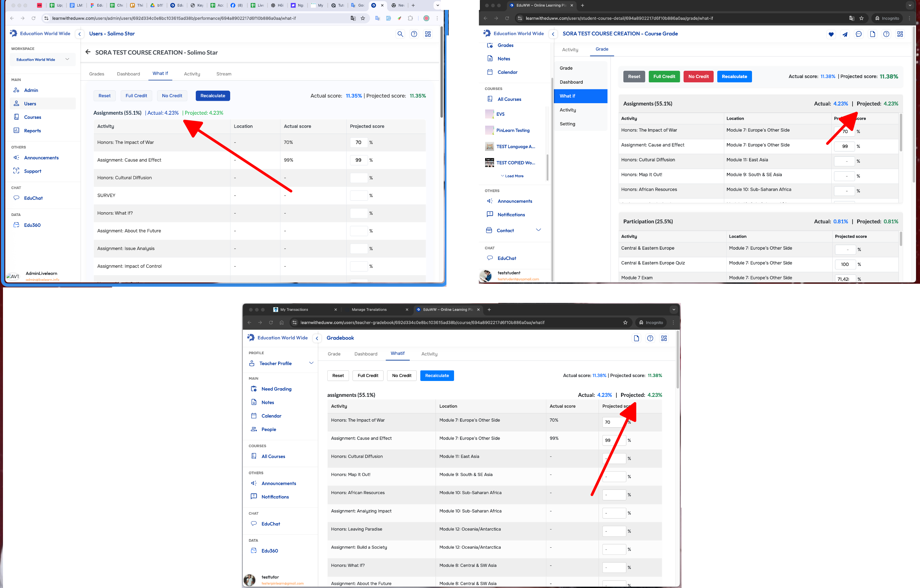Open EduChat in the teacher sidebar

coord(271,524)
